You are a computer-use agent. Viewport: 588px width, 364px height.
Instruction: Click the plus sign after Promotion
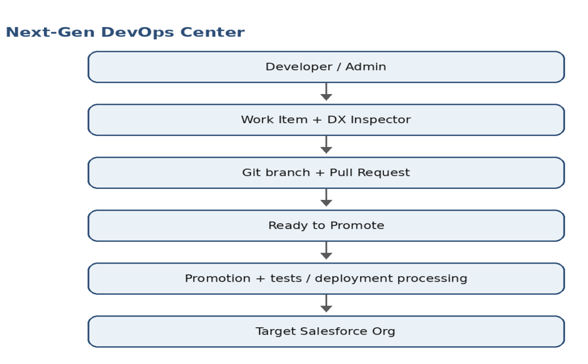(x=261, y=279)
